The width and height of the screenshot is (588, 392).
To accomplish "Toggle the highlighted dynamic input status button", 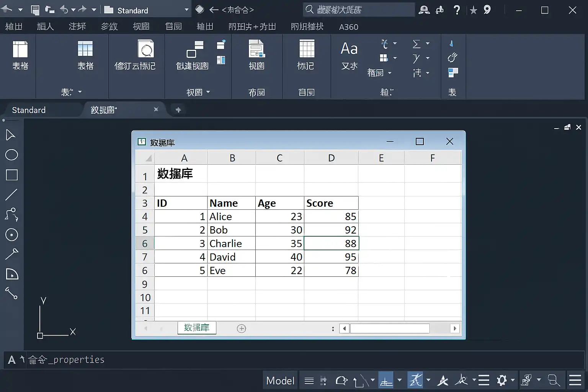I will point(386,380).
